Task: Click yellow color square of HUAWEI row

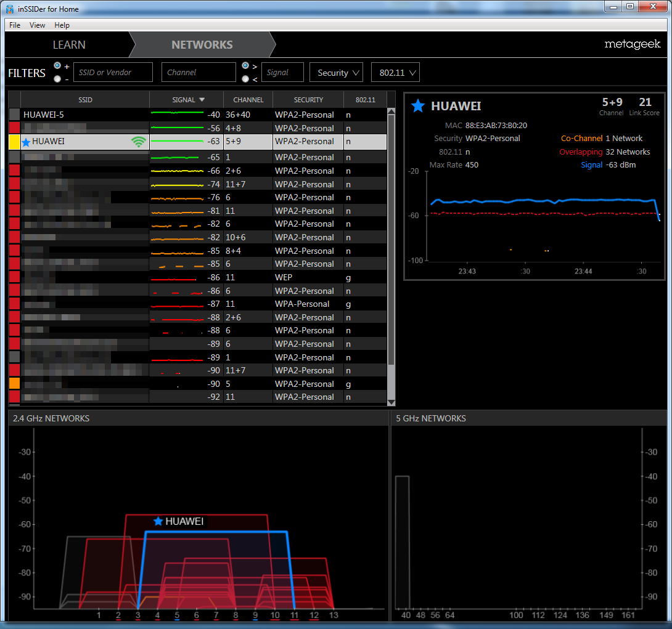Action: [x=15, y=142]
